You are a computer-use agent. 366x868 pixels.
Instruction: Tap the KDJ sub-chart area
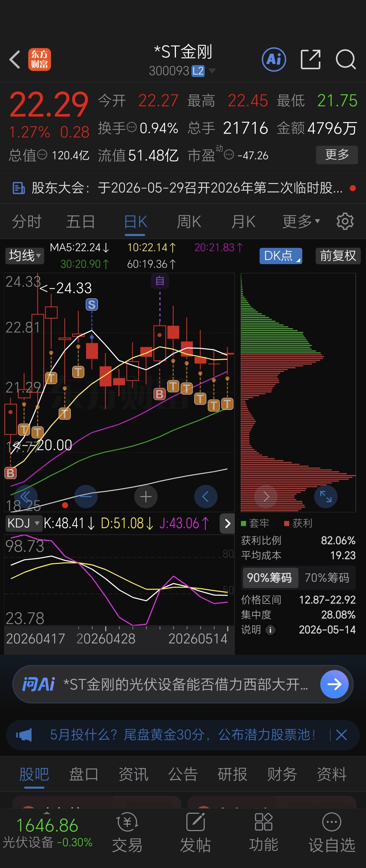click(119, 580)
